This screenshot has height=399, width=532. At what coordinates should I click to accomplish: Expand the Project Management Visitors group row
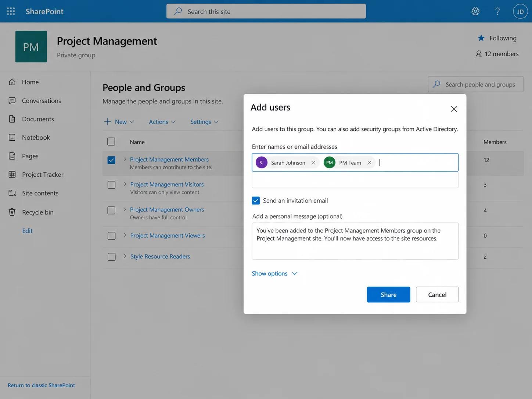point(125,184)
